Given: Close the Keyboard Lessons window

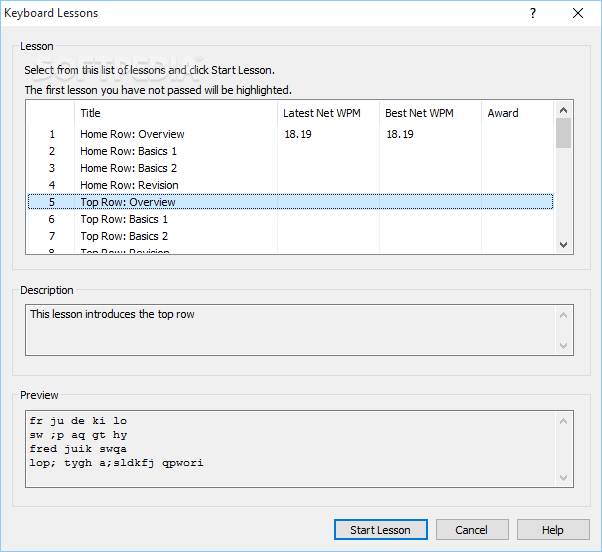Looking at the screenshot, I should click(x=578, y=13).
